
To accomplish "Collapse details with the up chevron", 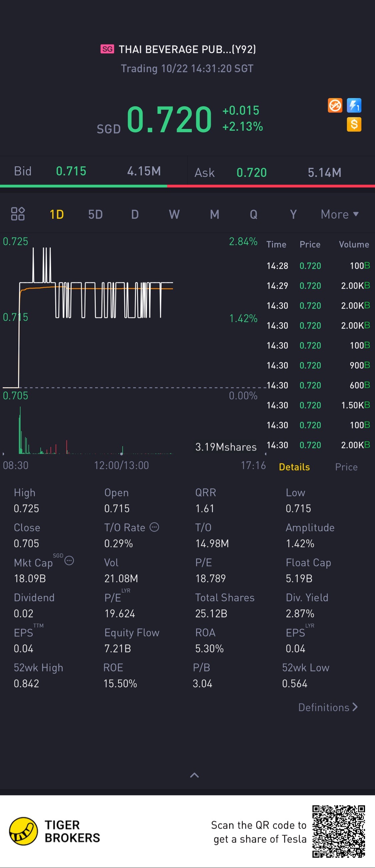I will [x=195, y=775].
